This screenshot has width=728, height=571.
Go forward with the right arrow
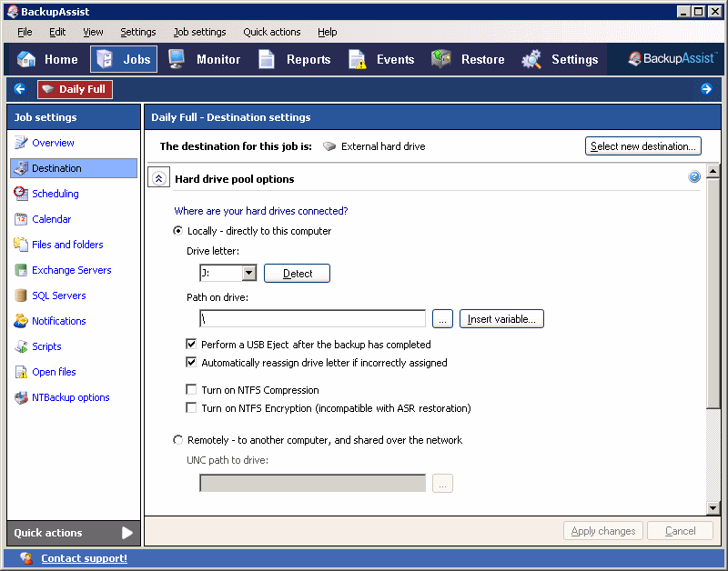coord(706,88)
